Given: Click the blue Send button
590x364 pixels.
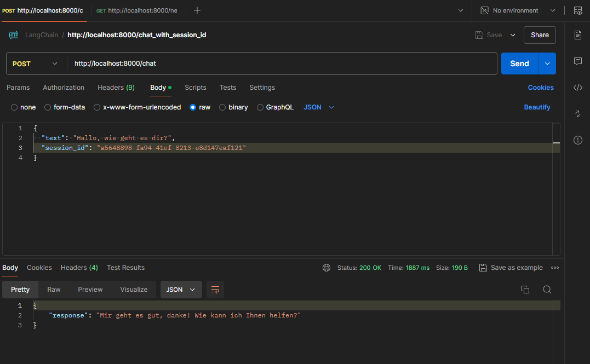Looking at the screenshot, I should click(519, 63).
